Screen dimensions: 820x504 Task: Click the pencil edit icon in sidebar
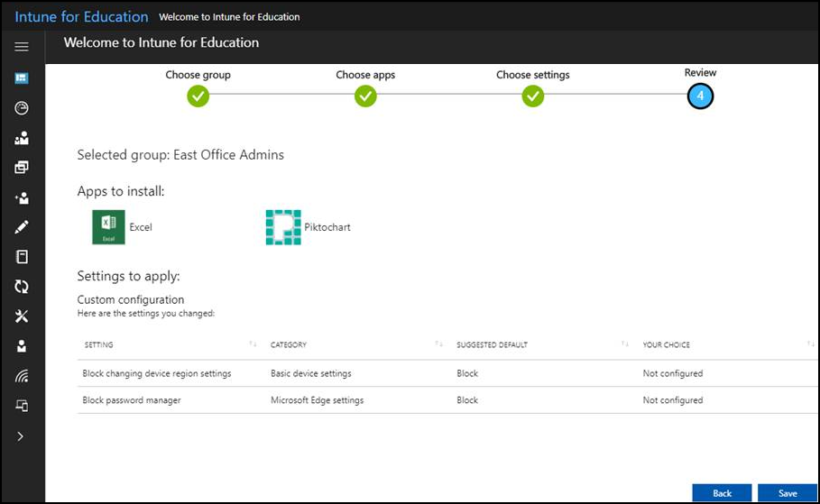(x=22, y=227)
